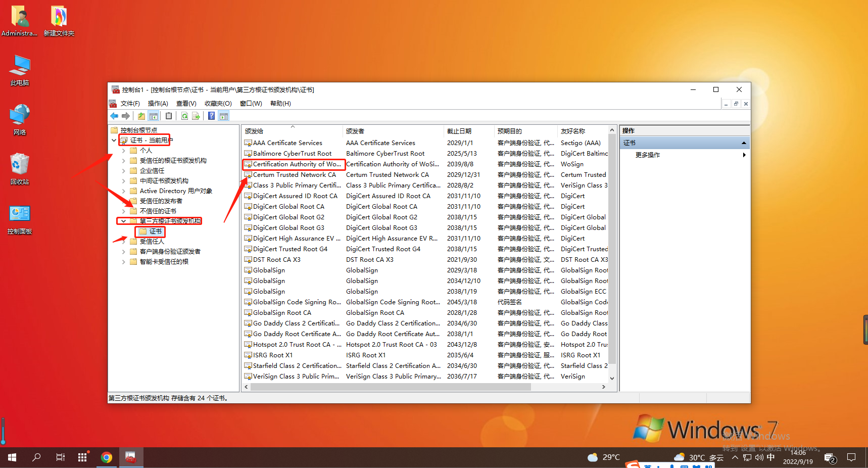868x468 pixels.
Task: Open the 查看(V) menu
Action: 186,104
